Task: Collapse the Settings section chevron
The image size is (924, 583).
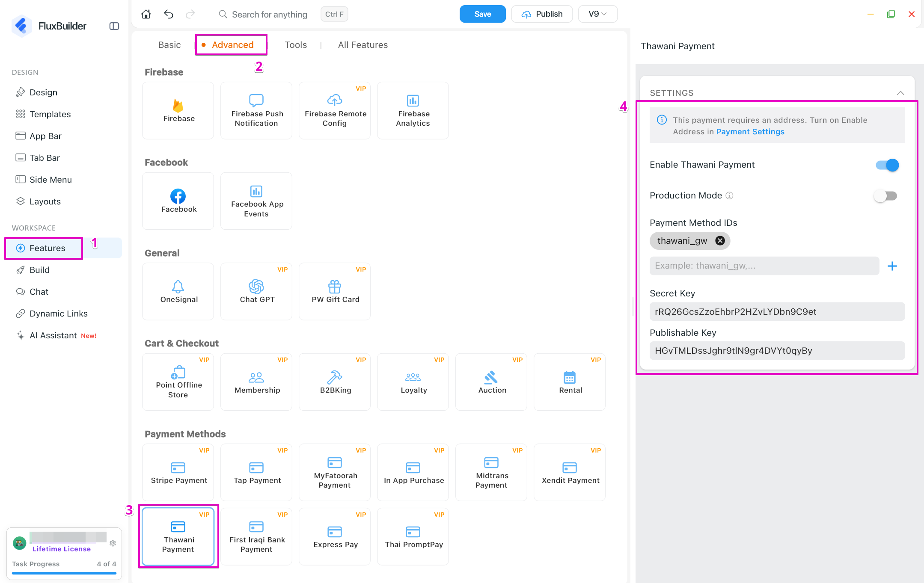Action: click(900, 93)
